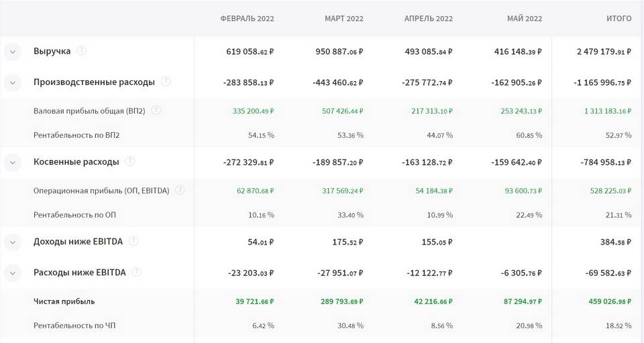Click the Чистая прибыль row label
644x343 pixels.
64,301
